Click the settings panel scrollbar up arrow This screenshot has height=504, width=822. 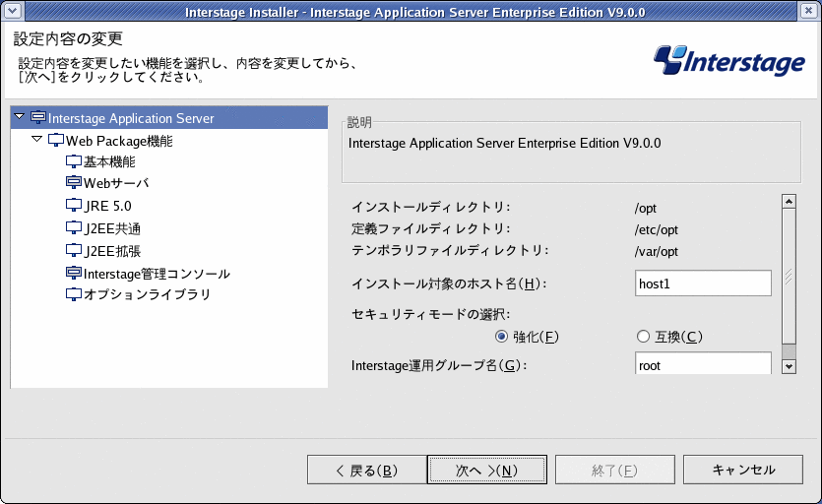789,202
